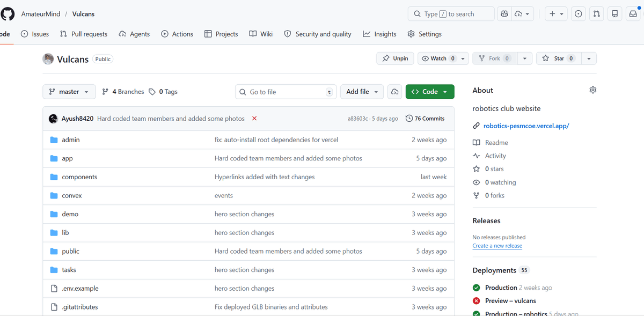
Task: Open Security and quality tab
Action: point(317,34)
